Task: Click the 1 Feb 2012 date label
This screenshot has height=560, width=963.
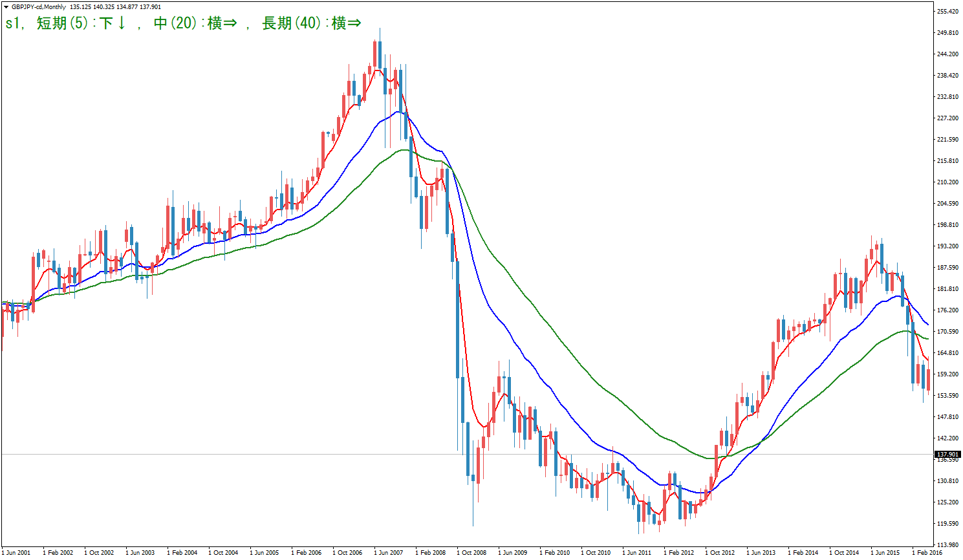Action: coord(678,553)
